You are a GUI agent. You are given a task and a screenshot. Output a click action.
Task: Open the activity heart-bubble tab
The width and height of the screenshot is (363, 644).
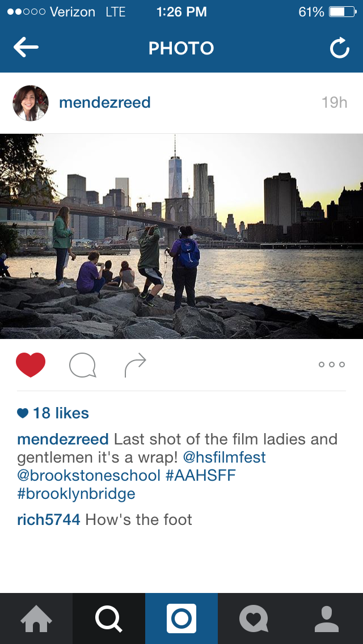(254, 618)
